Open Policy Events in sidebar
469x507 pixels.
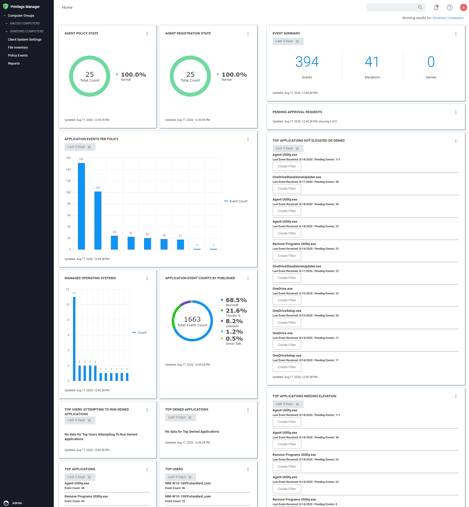18,56
